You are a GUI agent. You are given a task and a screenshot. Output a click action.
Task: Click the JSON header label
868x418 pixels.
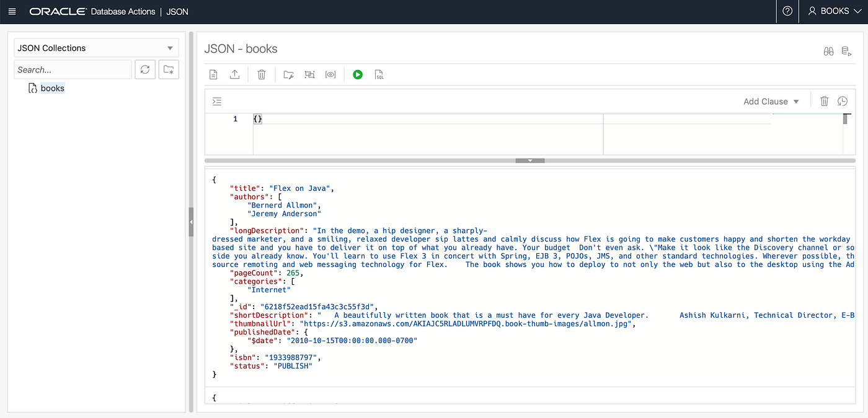(x=178, y=11)
